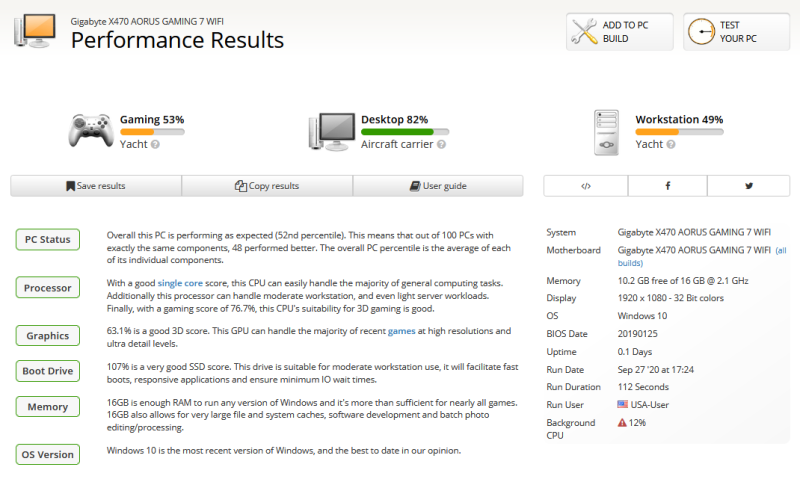
Task: Click the Save results button
Action: tap(96, 186)
